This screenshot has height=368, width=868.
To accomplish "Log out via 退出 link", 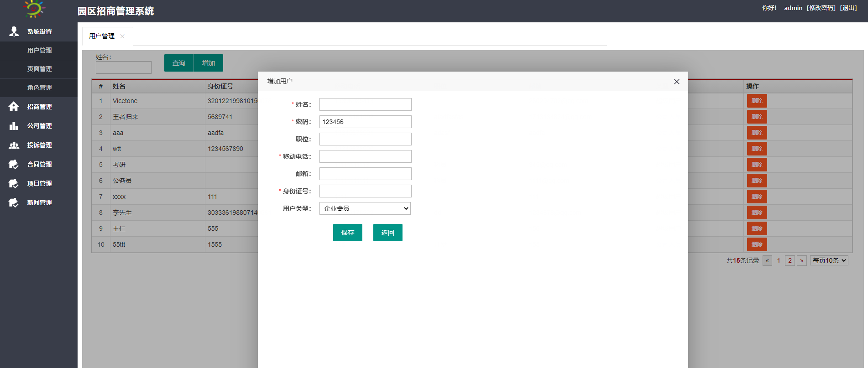I will [848, 8].
